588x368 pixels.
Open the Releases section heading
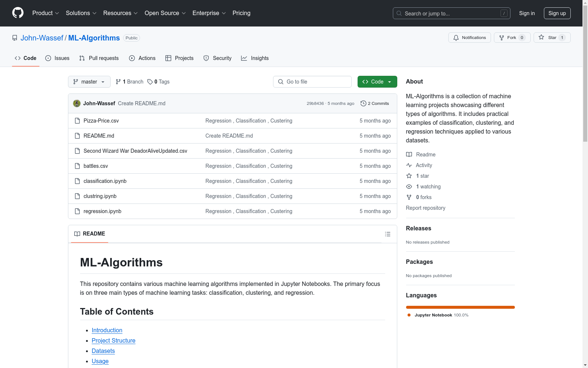419,228
